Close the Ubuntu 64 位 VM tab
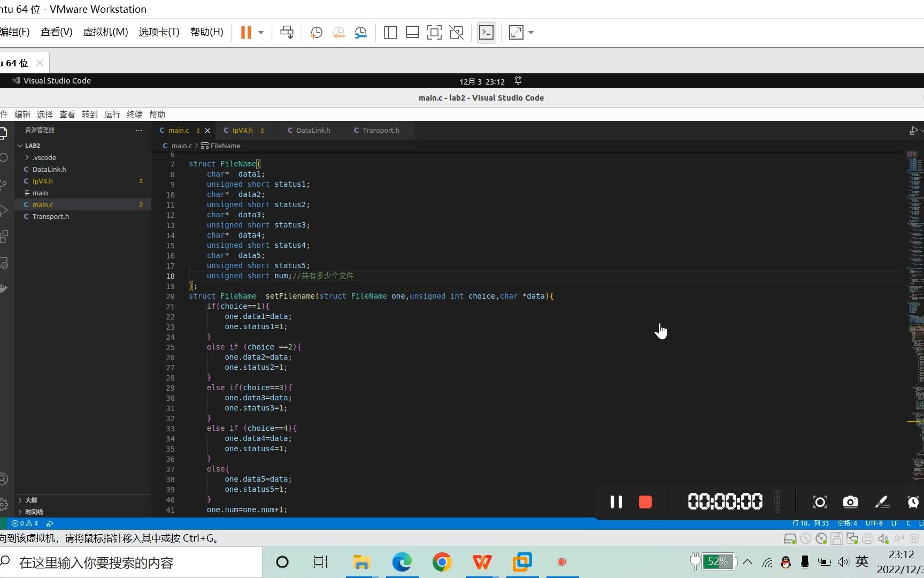924x578 pixels. (x=40, y=63)
